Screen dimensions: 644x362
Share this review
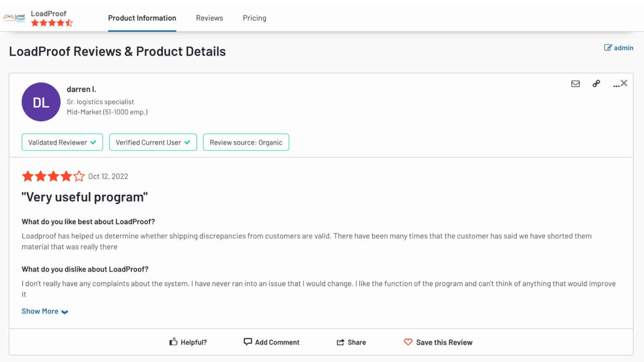[351, 342]
